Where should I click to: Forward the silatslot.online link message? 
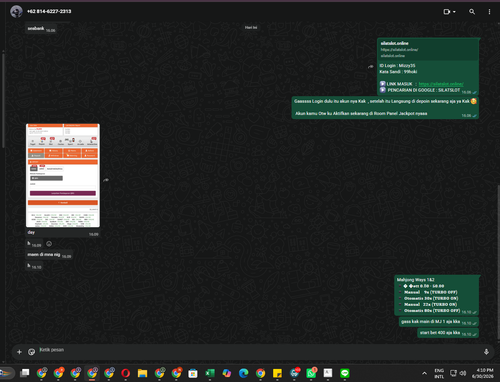(x=371, y=67)
